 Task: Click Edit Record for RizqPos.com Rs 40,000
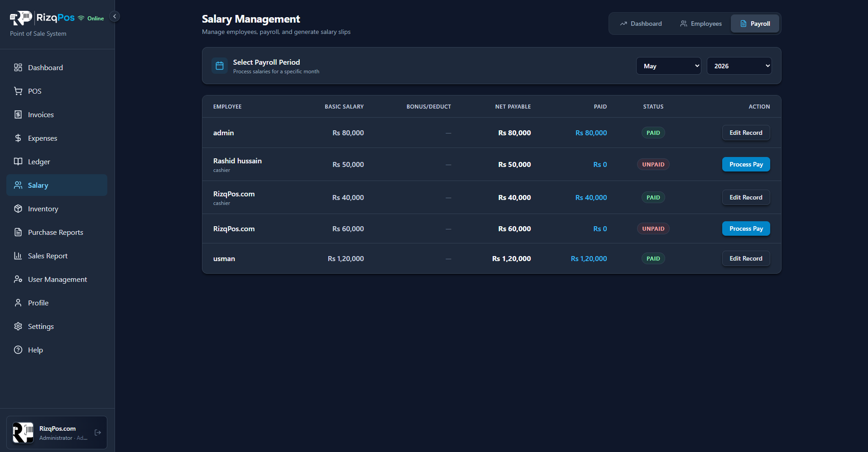746,197
